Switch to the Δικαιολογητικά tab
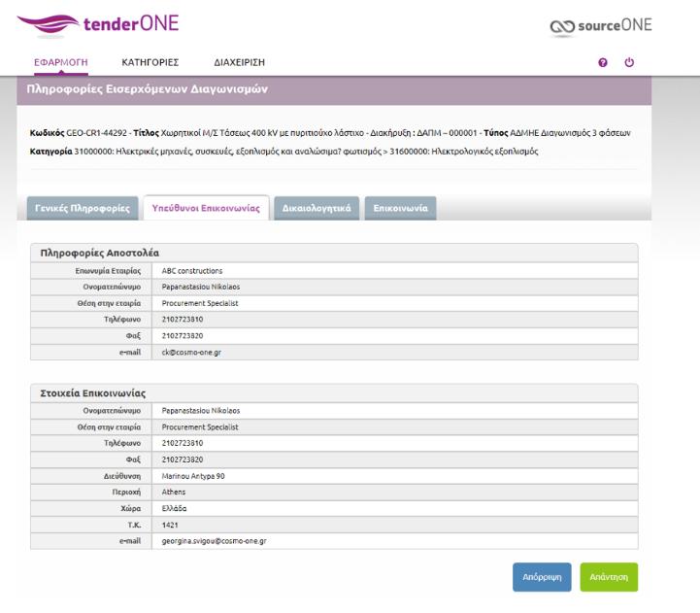Image resolution: width=700 pixels, height=613 pixels. pos(317,208)
